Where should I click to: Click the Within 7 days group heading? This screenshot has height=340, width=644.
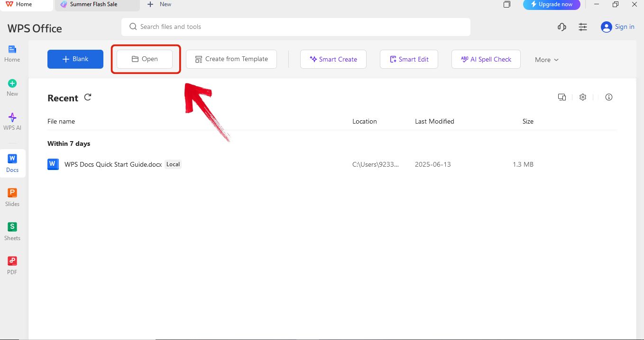click(x=69, y=143)
